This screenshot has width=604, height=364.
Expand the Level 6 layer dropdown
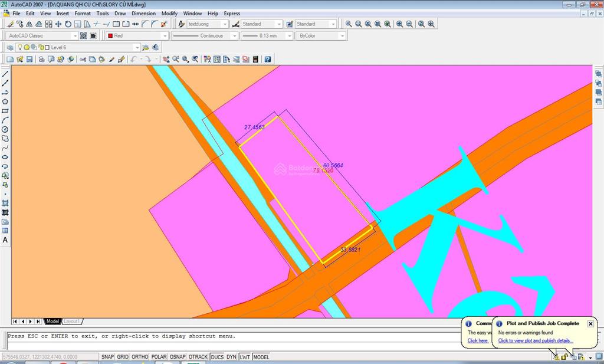pos(137,47)
